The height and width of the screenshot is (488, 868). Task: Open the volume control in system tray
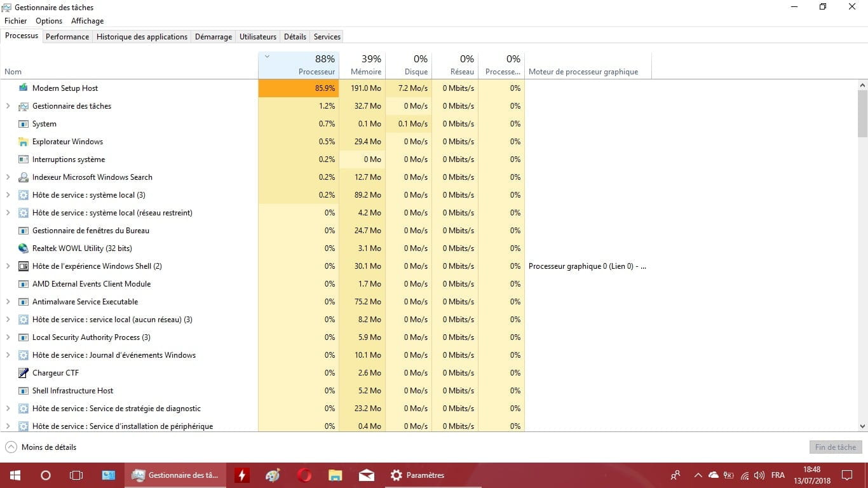coord(759,475)
